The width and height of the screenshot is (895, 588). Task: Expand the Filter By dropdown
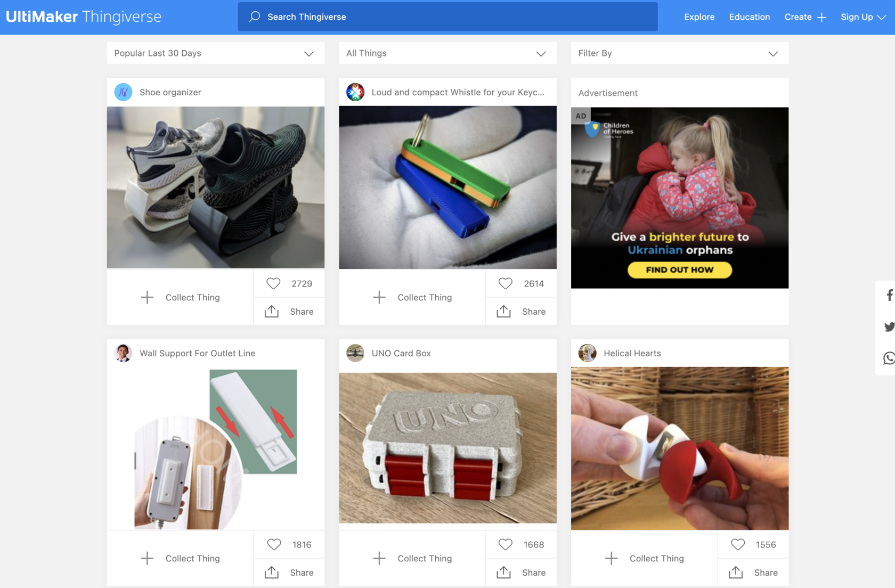680,53
